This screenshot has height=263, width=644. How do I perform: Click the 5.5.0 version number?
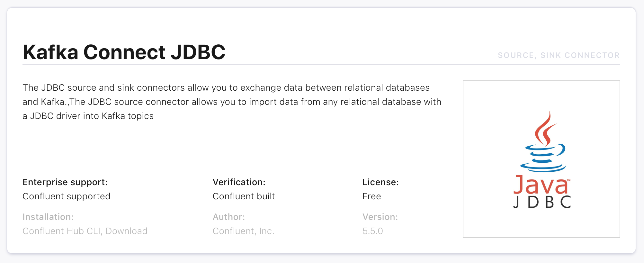373,231
